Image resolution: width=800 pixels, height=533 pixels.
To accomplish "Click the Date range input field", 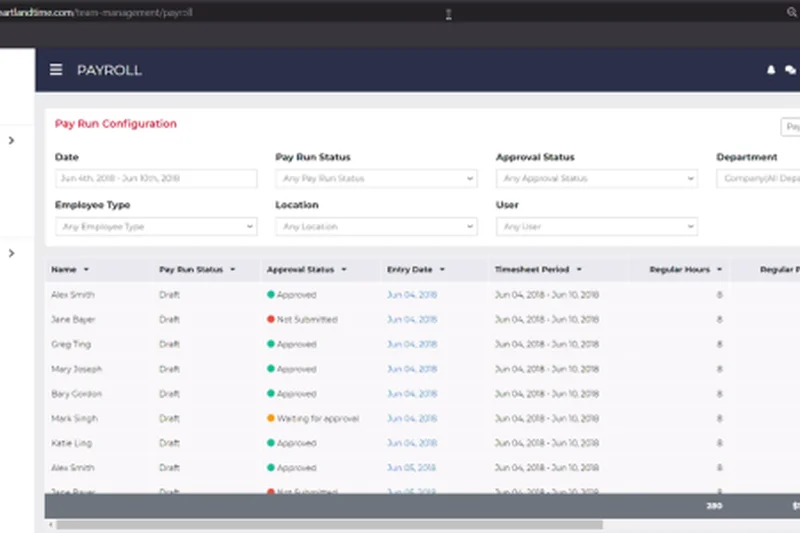I will pos(156,179).
